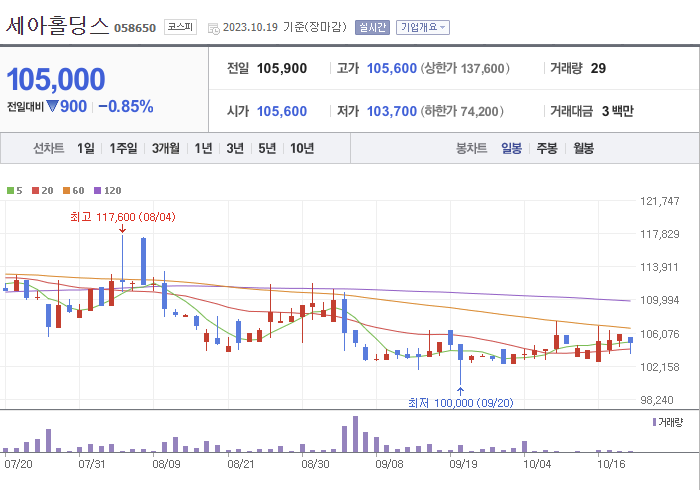Click the current price 105,000
This screenshot has height=490, width=700.
point(56,79)
